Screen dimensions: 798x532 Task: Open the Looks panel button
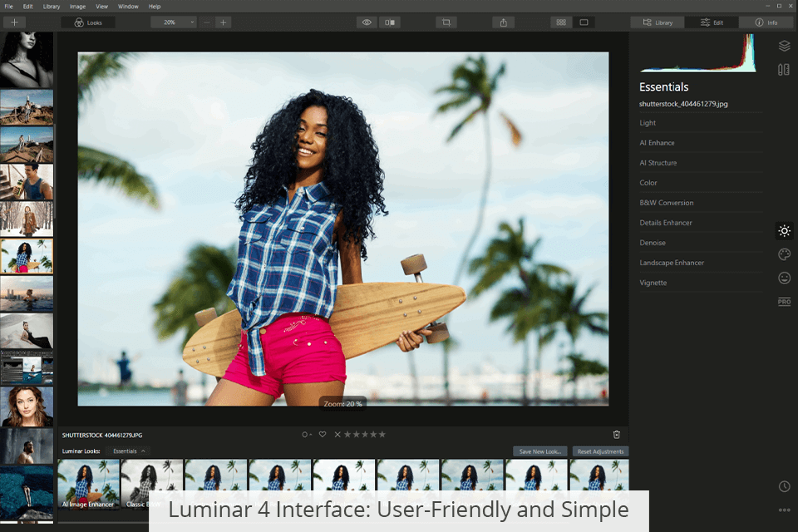coord(88,22)
